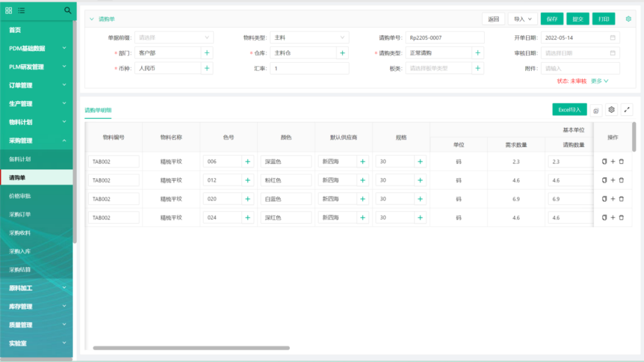This screenshot has height=362, width=644.
Task: Switch sidebar to list view icon
Action: [x=21, y=10]
